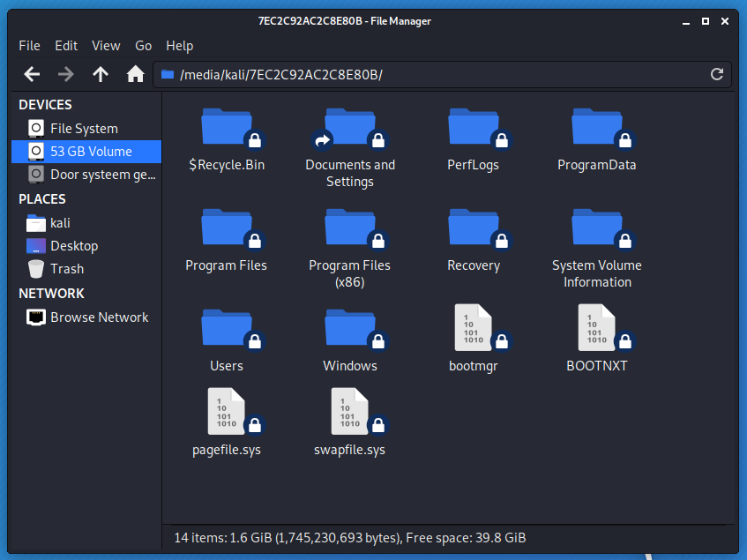Viewport: 747px width, 560px height.
Task: Select the swapfile.sys file
Action: pos(350,411)
